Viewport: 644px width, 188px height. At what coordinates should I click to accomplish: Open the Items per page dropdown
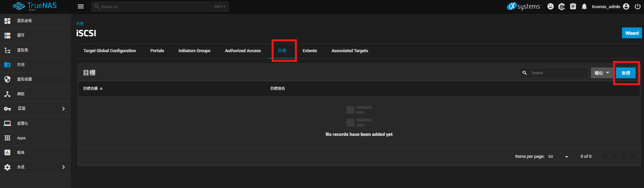click(558, 156)
